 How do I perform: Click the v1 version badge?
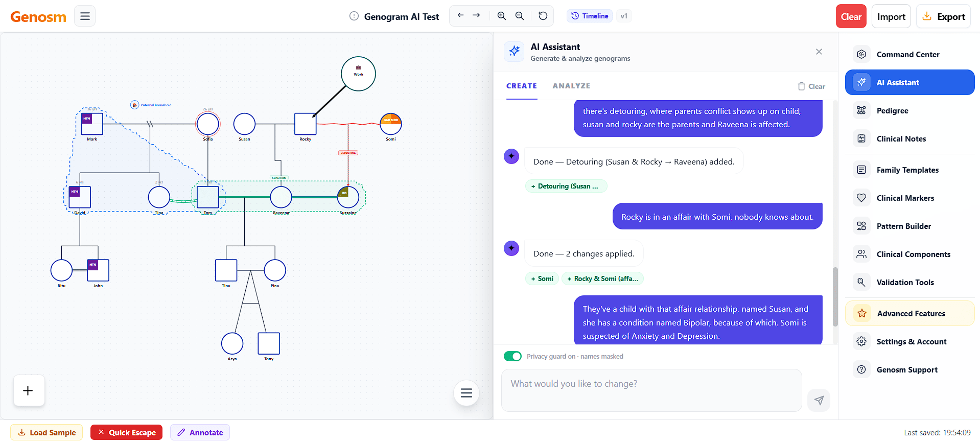point(624,16)
